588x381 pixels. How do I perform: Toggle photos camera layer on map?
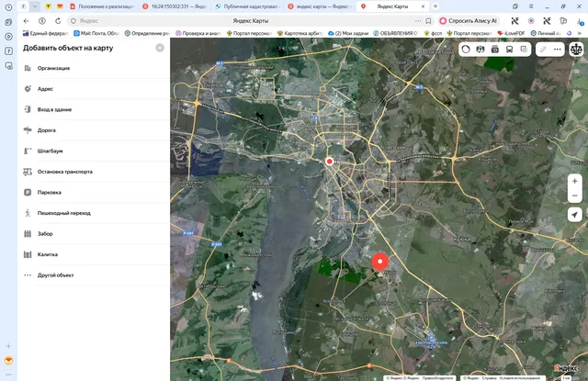[x=495, y=49]
